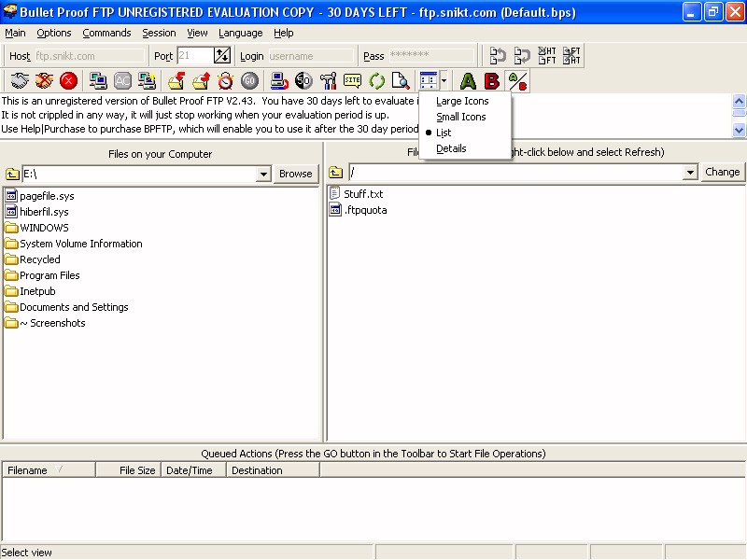Screen dimensions: 747x560
Task: Open the view selector dropdown arrow
Action: pyautogui.click(x=444, y=80)
